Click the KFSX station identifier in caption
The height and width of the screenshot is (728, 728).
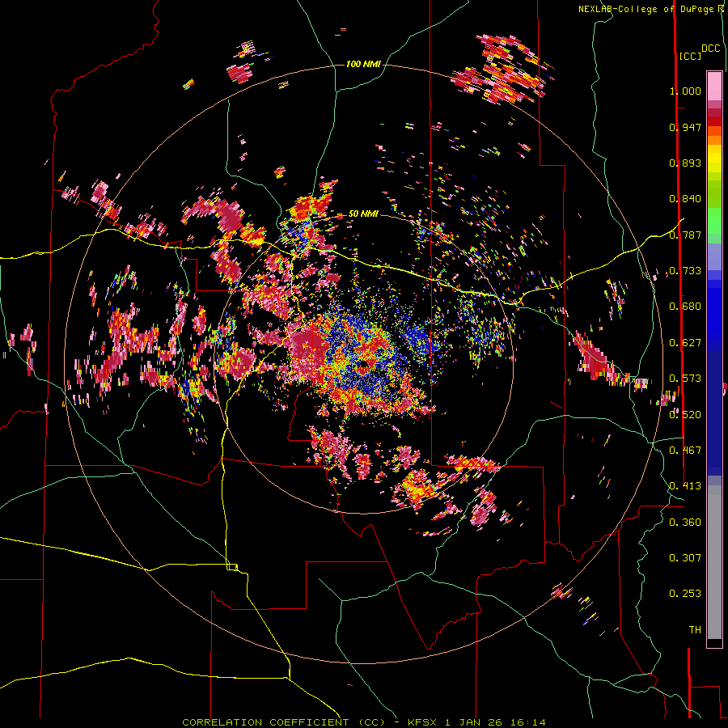tap(422, 722)
